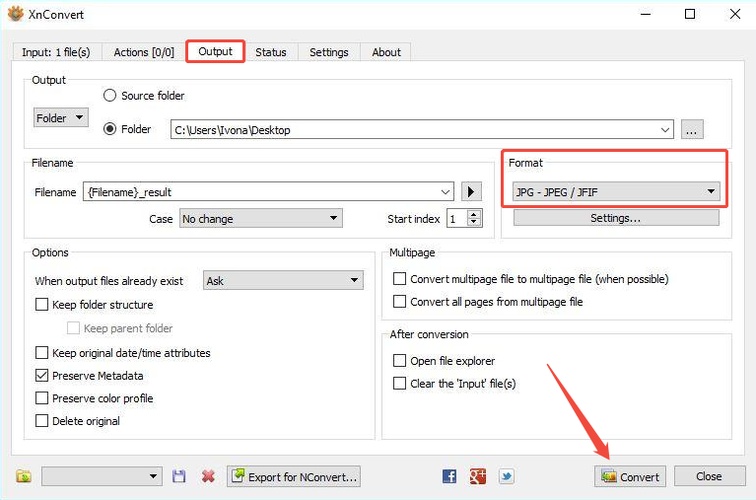The width and height of the screenshot is (756, 500).
Task: Increase the Start index value
Action: [474, 214]
